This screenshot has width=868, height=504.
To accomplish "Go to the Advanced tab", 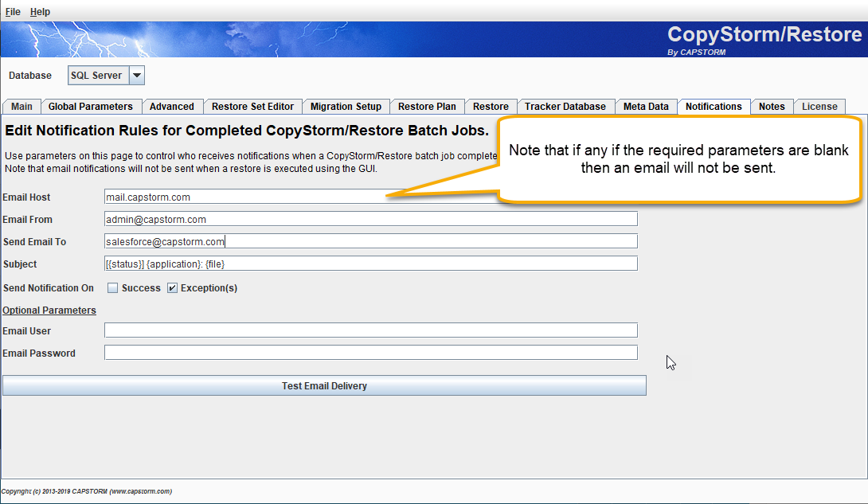I will click(172, 107).
